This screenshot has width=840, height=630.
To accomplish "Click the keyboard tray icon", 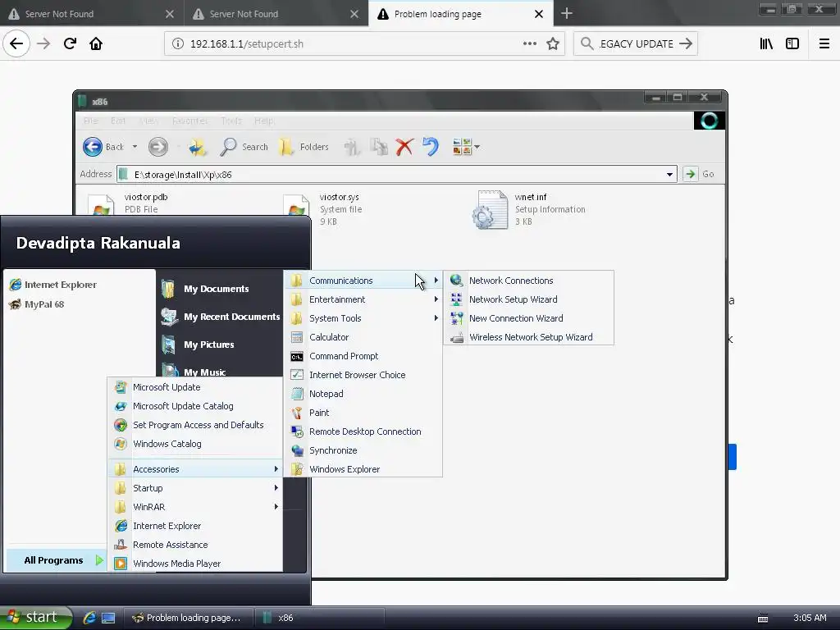I will click(x=763, y=619).
